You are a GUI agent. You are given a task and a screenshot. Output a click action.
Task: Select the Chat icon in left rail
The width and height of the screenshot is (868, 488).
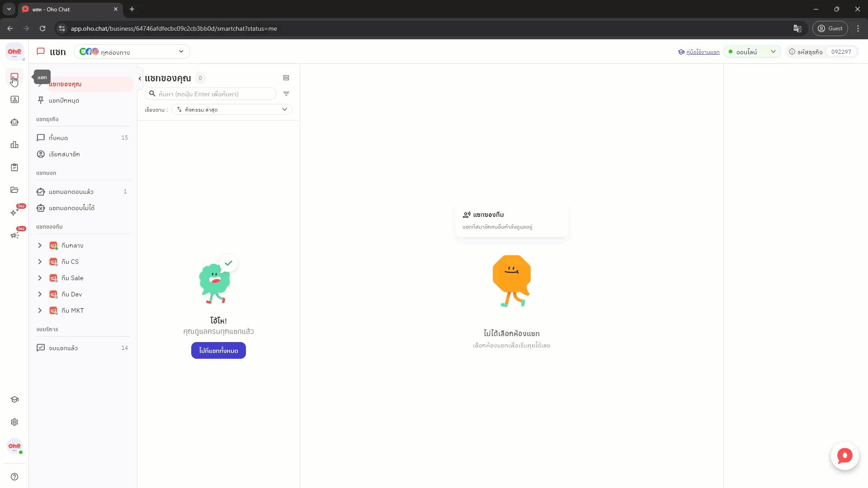click(14, 77)
